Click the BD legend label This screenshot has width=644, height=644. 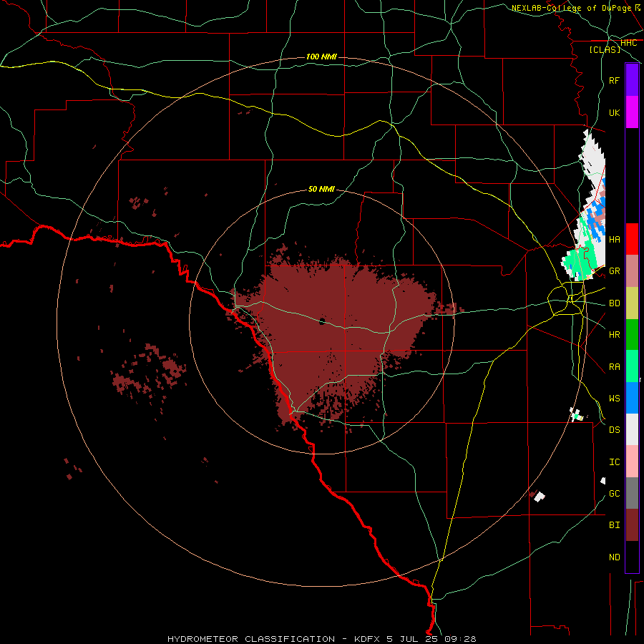click(614, 303)
